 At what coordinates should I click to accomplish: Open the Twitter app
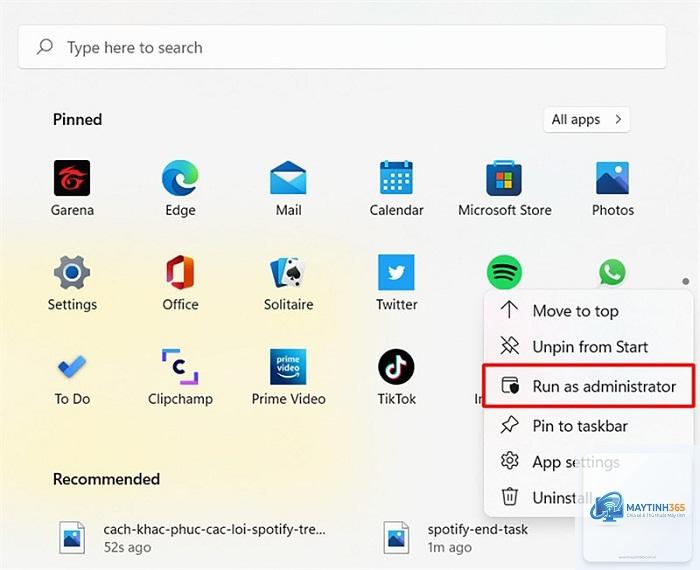click(x=396, y=283)
